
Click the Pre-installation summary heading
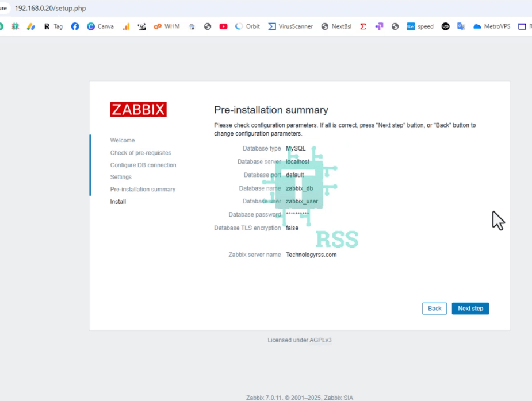tap(271, 110)
